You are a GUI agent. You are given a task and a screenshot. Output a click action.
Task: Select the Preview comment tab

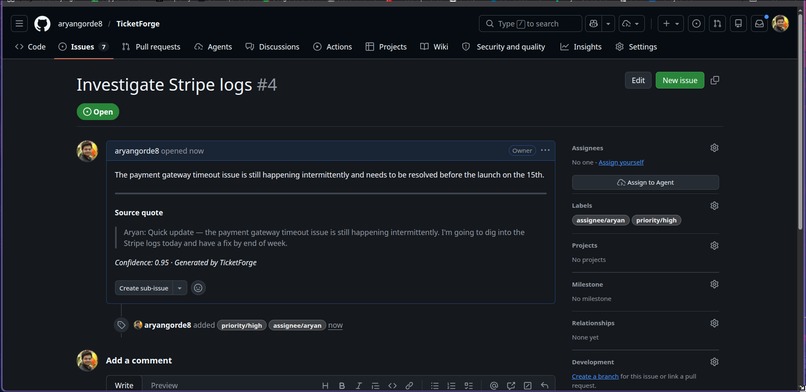164,385
